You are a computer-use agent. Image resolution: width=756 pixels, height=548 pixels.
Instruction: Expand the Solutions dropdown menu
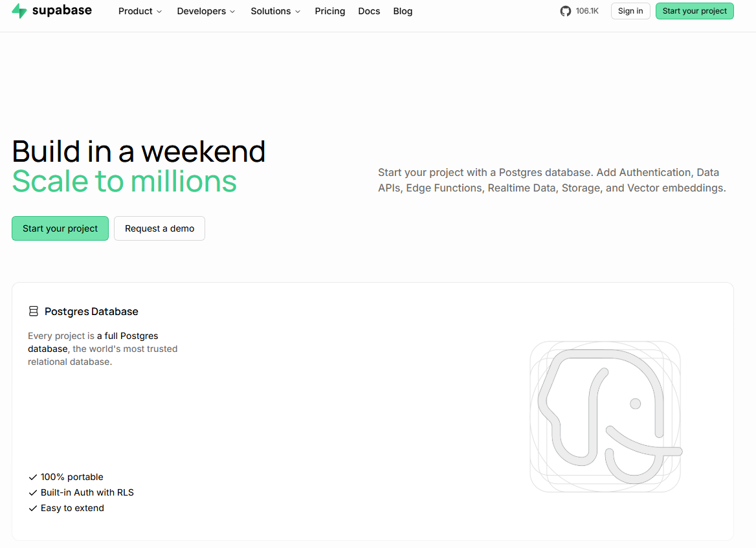pyautogui.click(x=275, y=11)
